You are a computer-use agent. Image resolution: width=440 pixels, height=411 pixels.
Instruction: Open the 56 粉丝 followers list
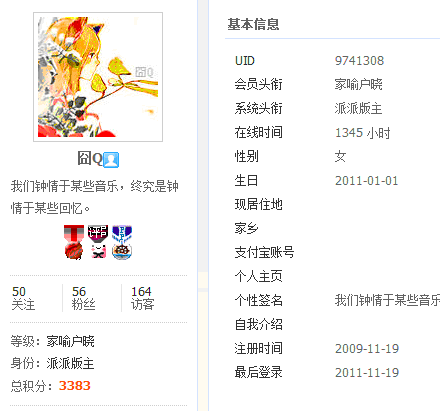83,298
